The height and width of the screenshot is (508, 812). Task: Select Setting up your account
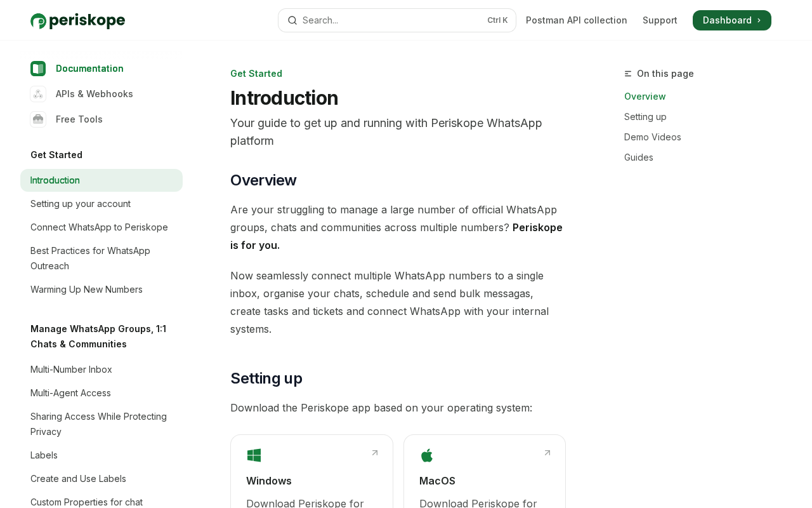pyautogui.click(x=81, y=204)
